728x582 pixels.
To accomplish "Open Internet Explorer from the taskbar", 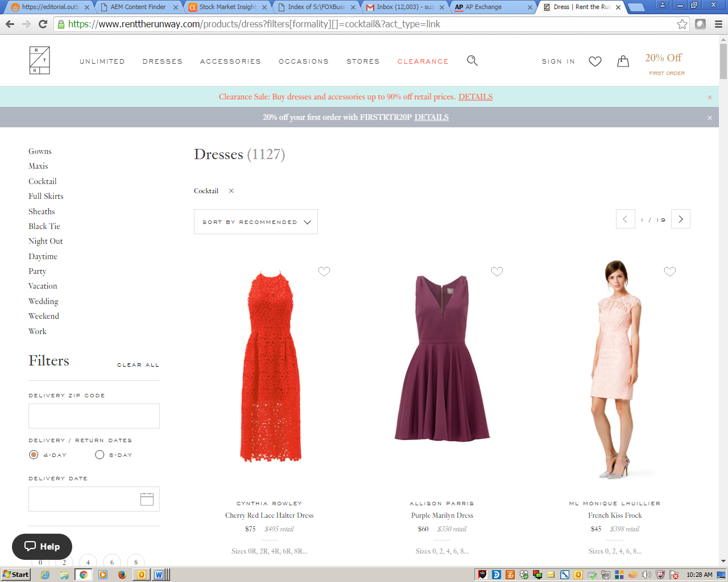I will click(x=45, y=575).
